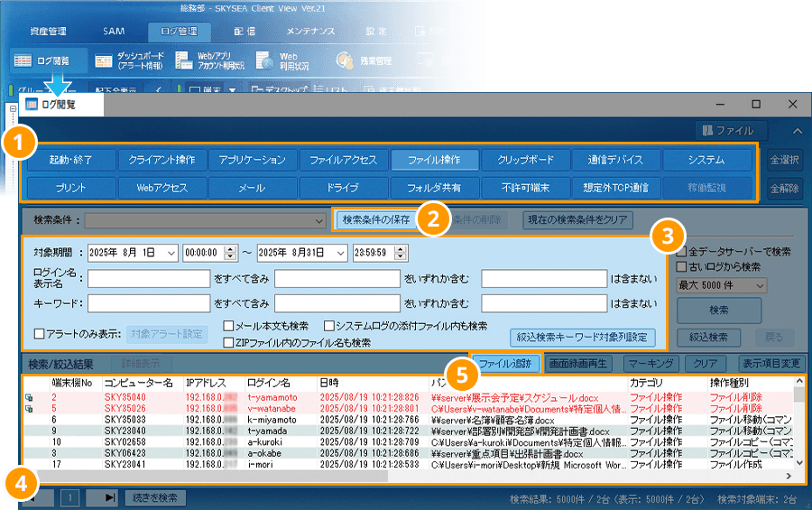Open the start date 2025年 8月 1日 picker
The height and width of the screenshot is (510, 812).
tap(171, 254)
